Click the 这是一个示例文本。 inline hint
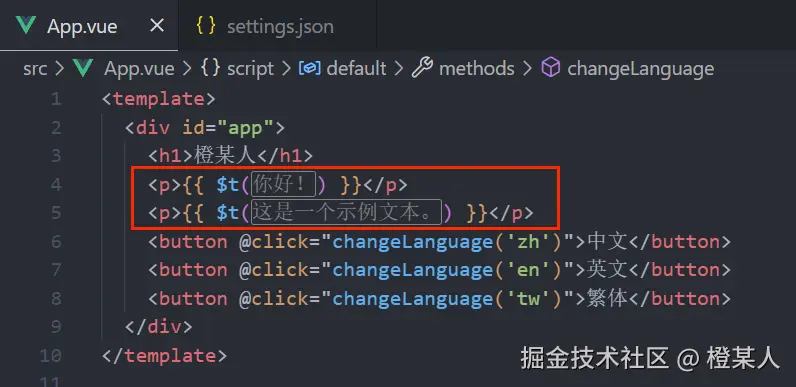Screen dimensions: 796x387 [x=347, y=213]
